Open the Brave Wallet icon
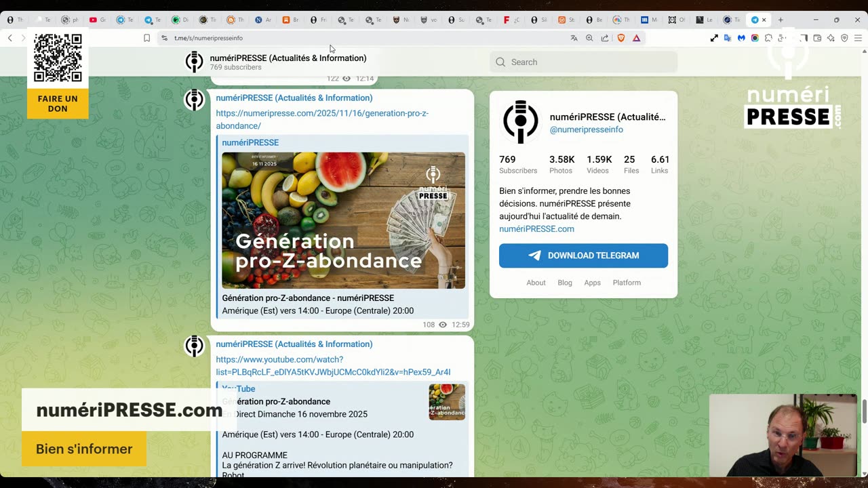The width and height of the screenshot is (868, 488). click(x=817, y=38)
